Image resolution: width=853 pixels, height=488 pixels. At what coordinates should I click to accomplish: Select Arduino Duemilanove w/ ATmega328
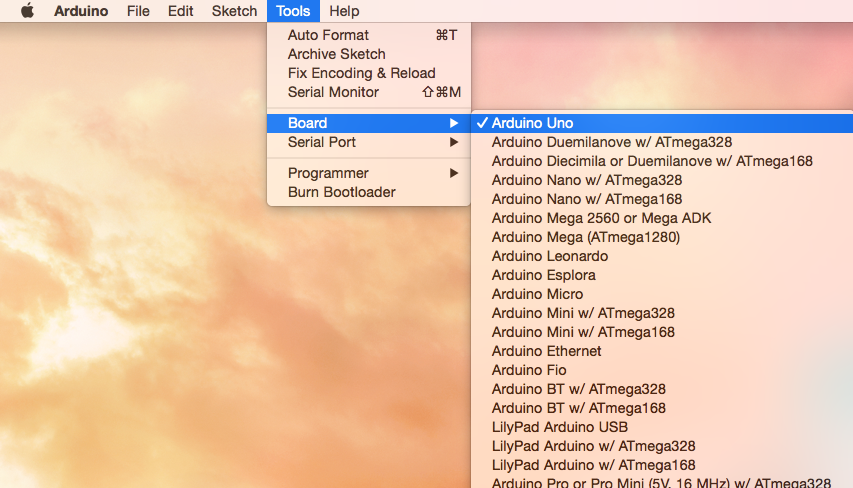pyautogui.click(x=662, y=142)
